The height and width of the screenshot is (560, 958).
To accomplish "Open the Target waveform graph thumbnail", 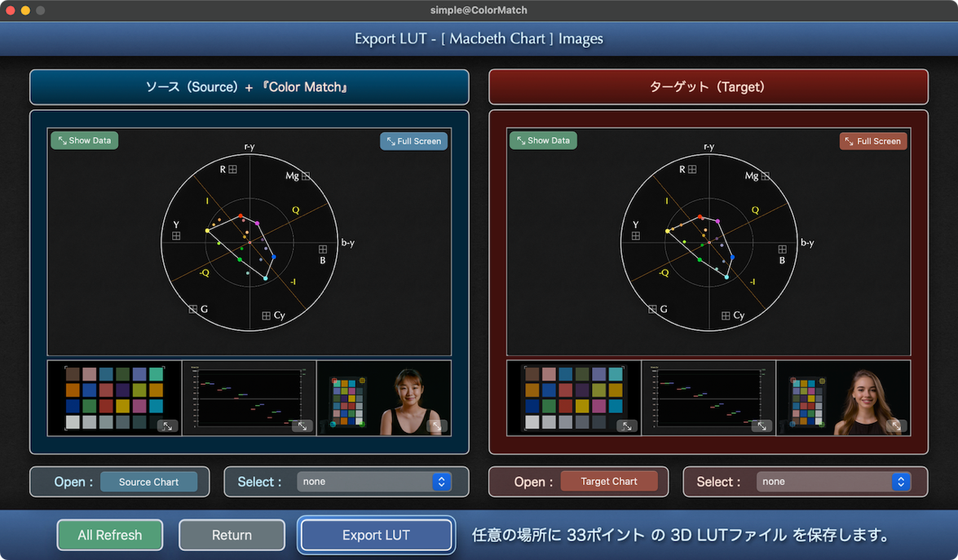I will (709, 398).
